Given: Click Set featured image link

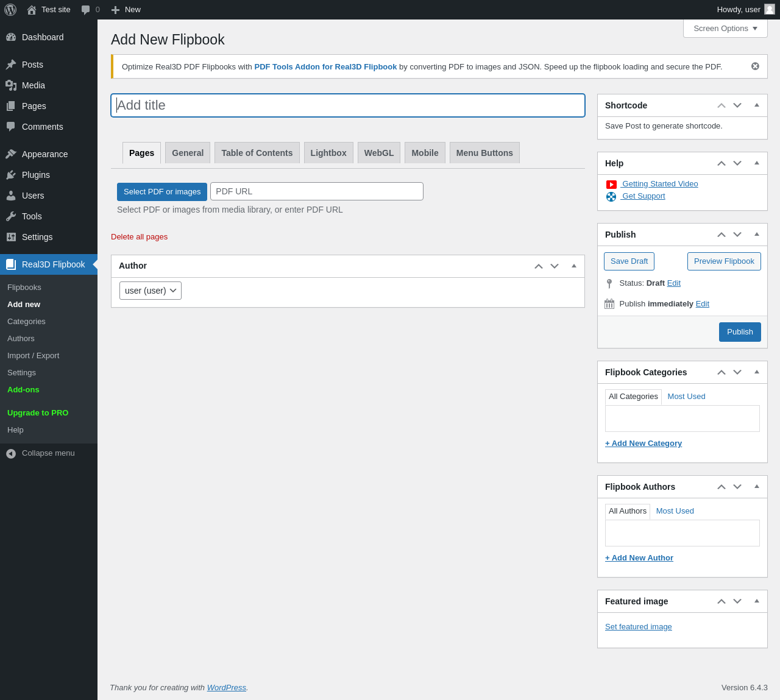Looking at the screenshot, I should pyautogui.click(x=639, y=627).
